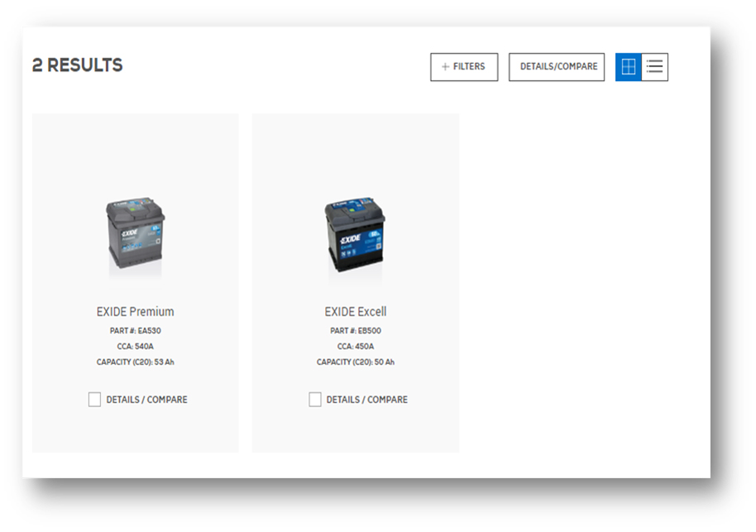Viewport: 756px width, 532px height.
Task: Open the EXIDE Premium product title
Action: tap(136, 312)
